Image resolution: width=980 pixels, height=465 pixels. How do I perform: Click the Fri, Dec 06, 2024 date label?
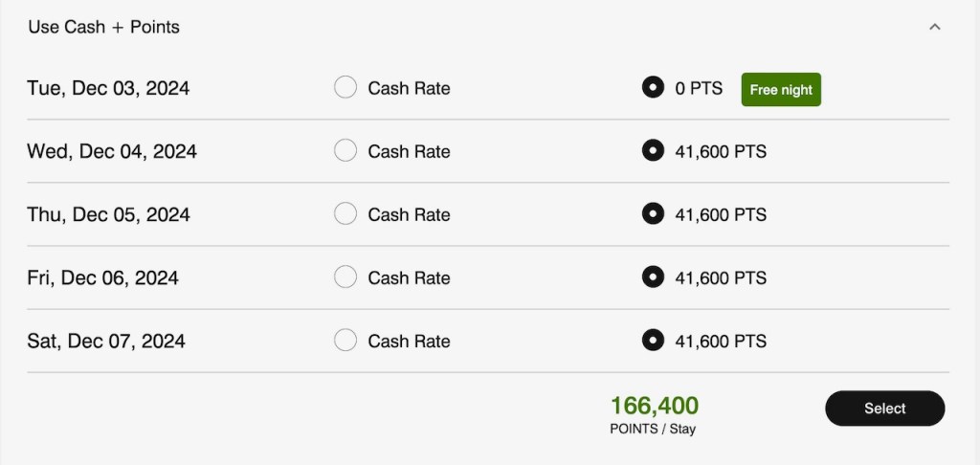[x=102, y=277]
